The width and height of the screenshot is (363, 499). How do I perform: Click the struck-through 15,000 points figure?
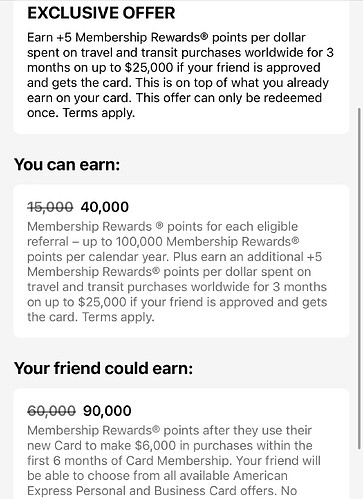tap(50, 207)
